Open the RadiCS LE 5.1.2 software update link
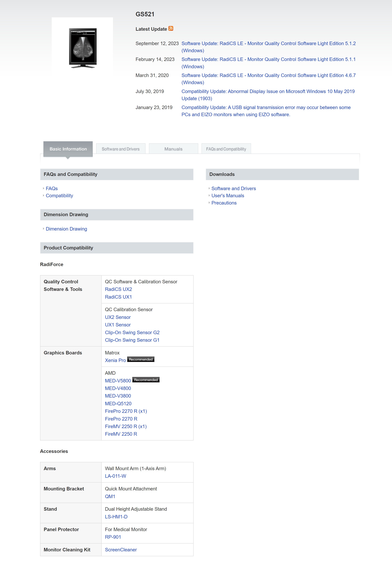The image size is (392, 578). (268, 47)
